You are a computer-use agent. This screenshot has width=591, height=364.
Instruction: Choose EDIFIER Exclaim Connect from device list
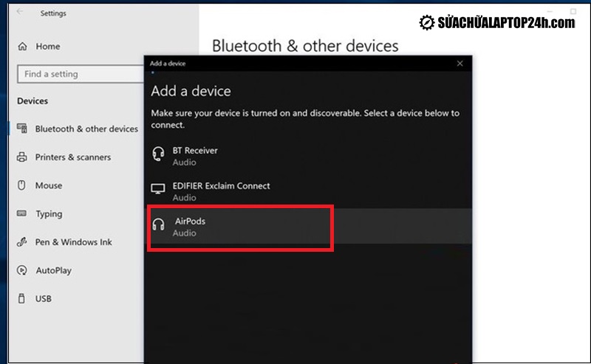click(221, 191)
